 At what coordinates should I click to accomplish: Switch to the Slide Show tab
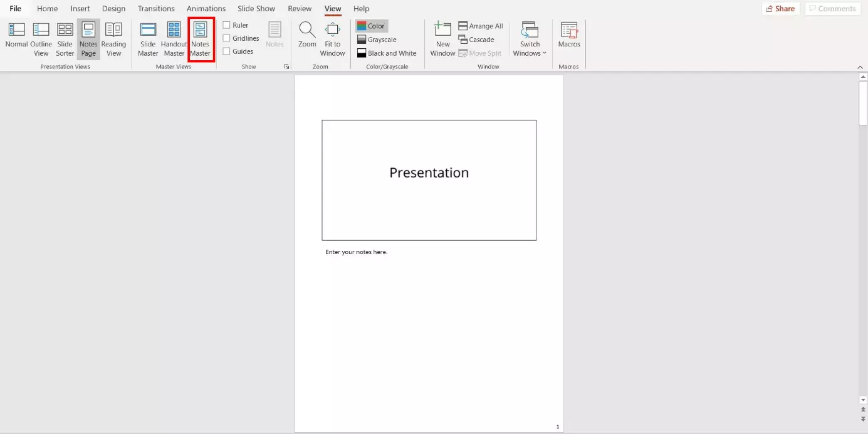256,9
